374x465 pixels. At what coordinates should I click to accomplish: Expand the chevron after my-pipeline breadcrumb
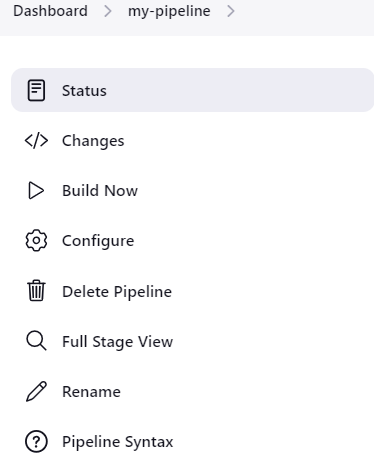coord(231,11)
